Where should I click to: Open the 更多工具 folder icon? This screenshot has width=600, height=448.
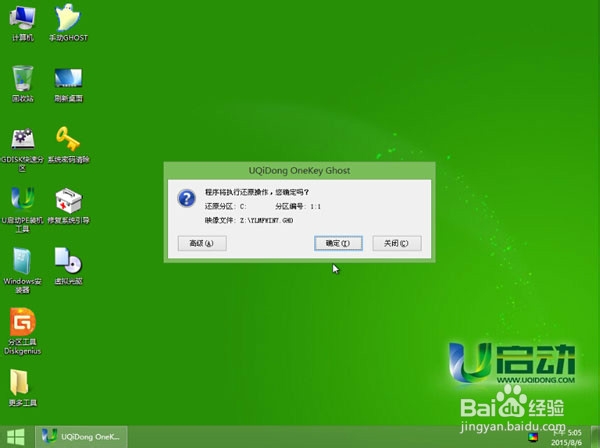click(23, 388)
